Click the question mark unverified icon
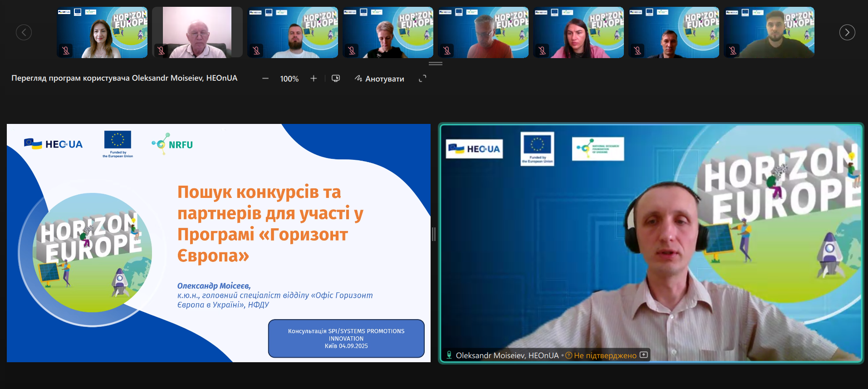868x389 pixels. [x=569, y=355]
